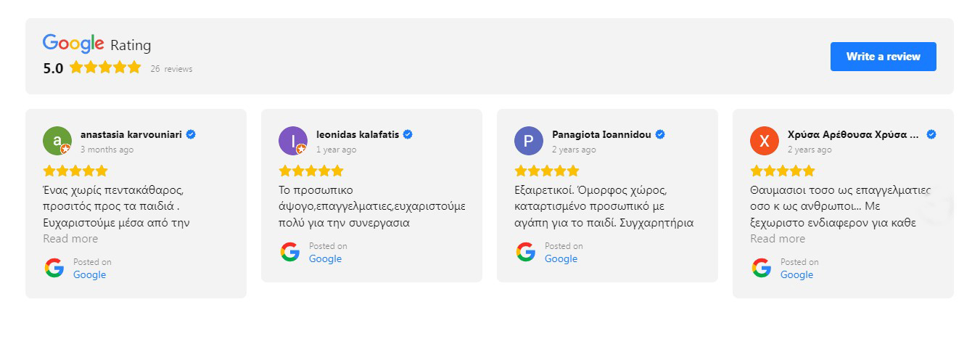
Task: Open Google link under leonidas's review
Action: (x=325, y=258)
